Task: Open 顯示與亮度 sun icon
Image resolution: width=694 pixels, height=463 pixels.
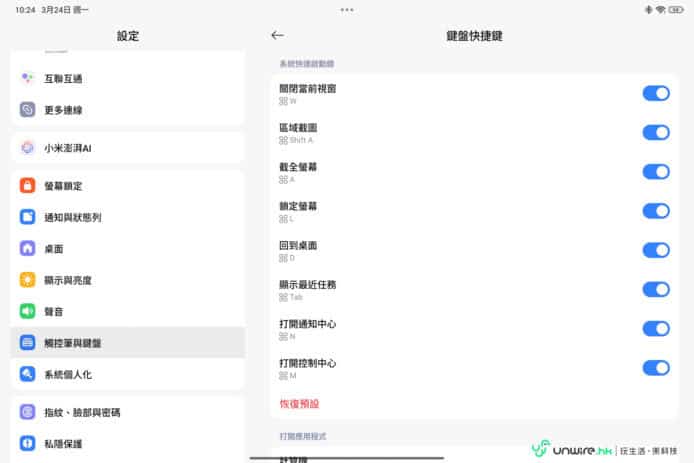Action: click(28, 280)
